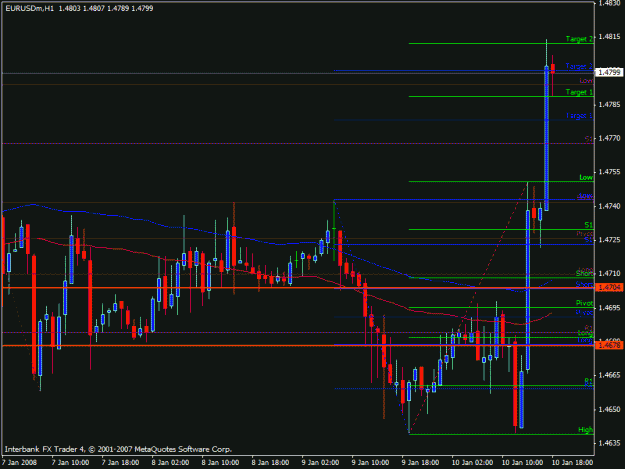
Task: Click 1.4740 on the price scale
Action: coord(609,206)
